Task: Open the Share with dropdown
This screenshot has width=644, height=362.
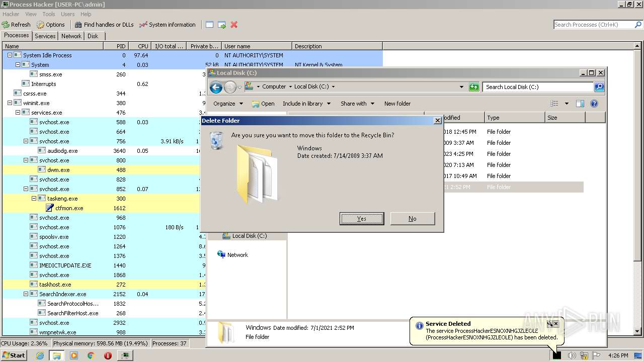Action: 357,104
